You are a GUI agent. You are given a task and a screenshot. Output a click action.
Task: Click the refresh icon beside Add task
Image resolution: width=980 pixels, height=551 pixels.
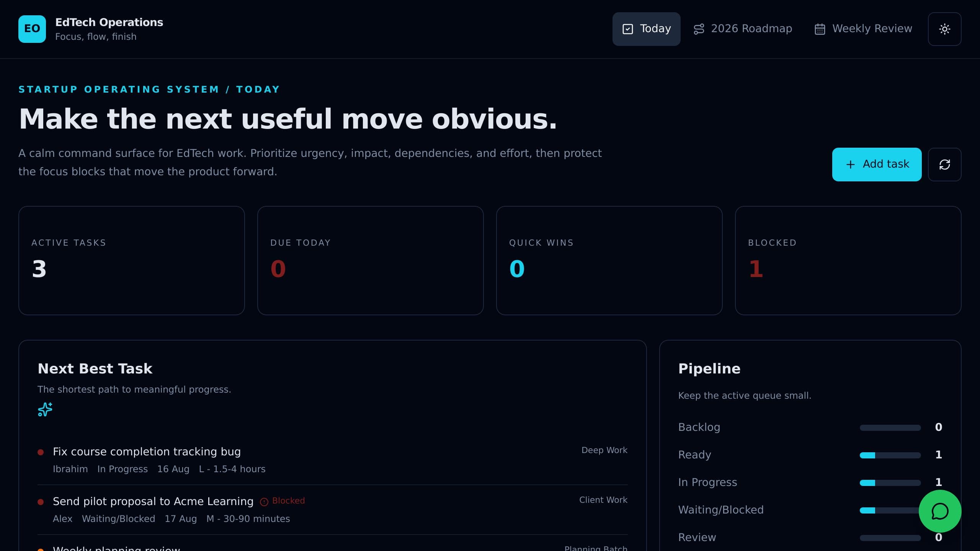pos(944,165)
